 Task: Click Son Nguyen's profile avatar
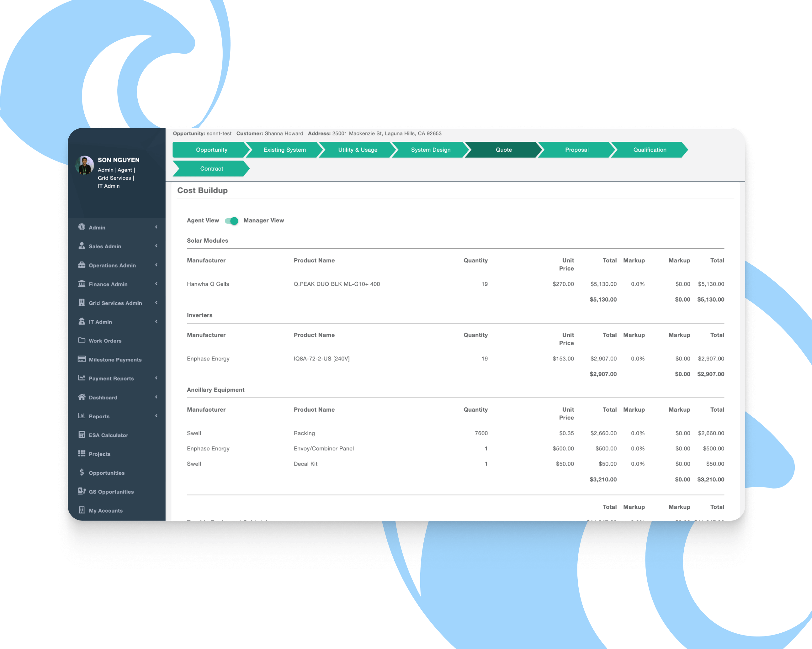click(85, 165)
